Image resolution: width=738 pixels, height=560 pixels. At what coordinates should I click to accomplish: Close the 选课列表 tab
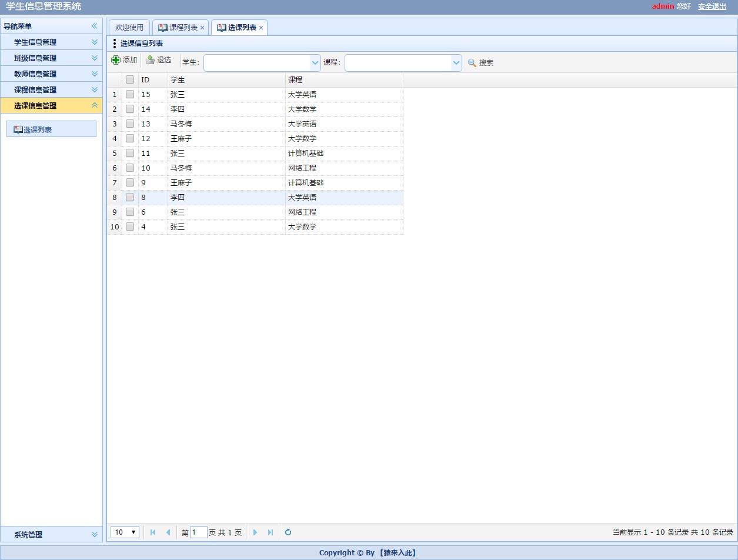point(261,28)
